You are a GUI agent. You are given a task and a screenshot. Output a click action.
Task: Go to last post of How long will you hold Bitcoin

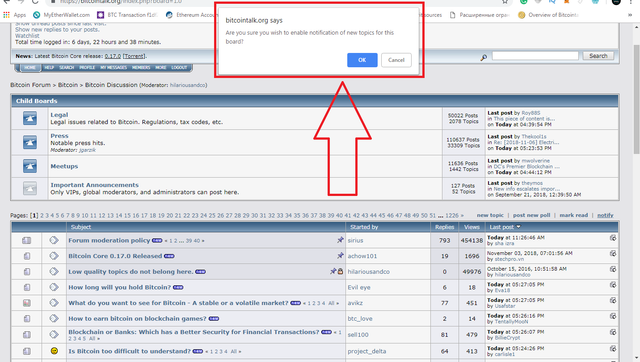(x=613, y=284)
